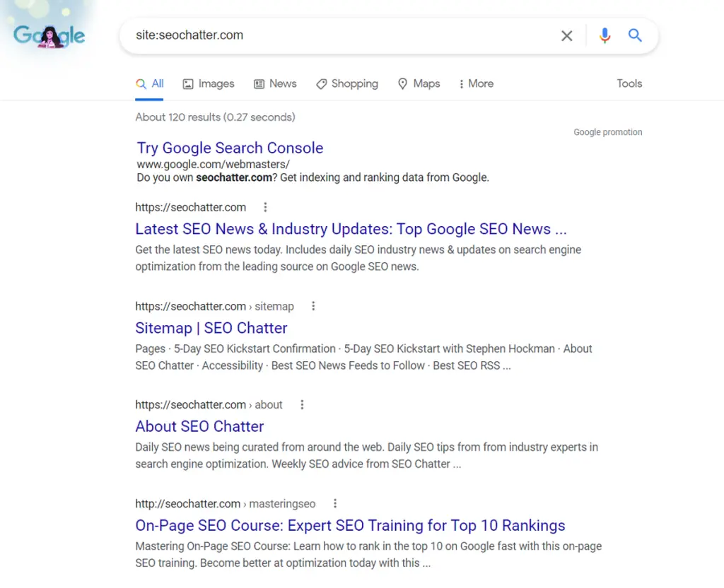Screen dimensions: 724x588
Task: Open three-dot menu for seochatter.com homepage result
Action: click(265, 207)
